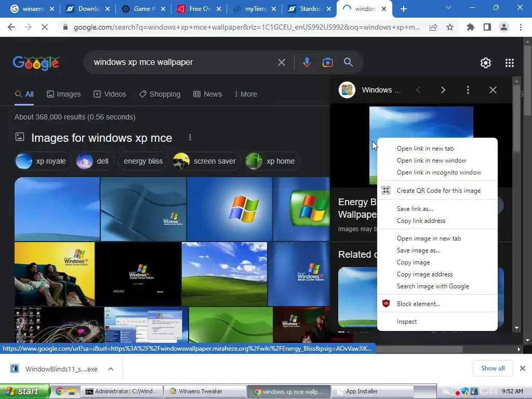Viewport: 532px width, 399px height.
Task: Toggle the Chrome side panel icon
Action: tap(487, 27)
